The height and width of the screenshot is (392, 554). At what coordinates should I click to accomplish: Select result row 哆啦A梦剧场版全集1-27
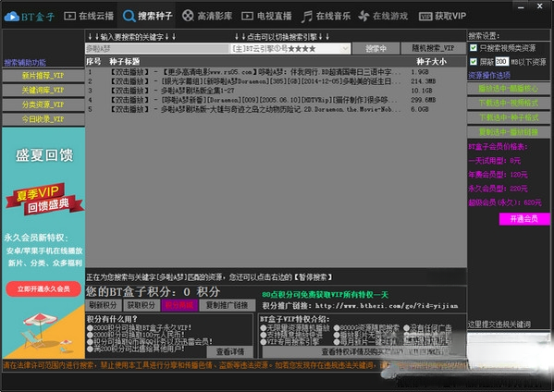(276, 91)
